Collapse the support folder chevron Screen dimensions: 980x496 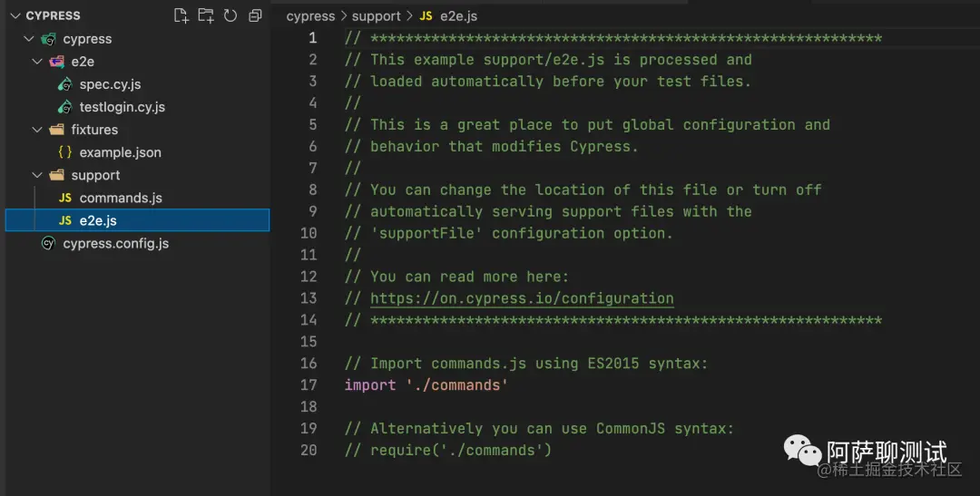pyautogui.click(x=36, y=175)
